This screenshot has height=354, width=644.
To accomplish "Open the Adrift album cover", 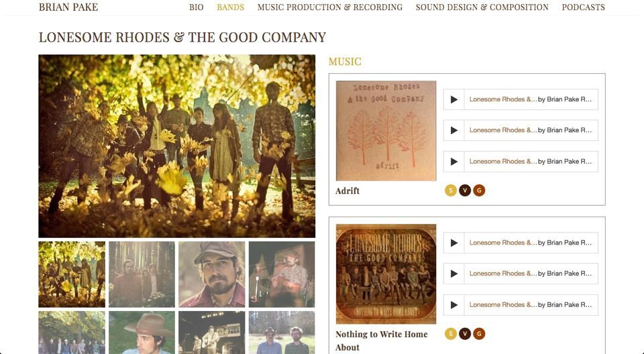I will 386,131.
